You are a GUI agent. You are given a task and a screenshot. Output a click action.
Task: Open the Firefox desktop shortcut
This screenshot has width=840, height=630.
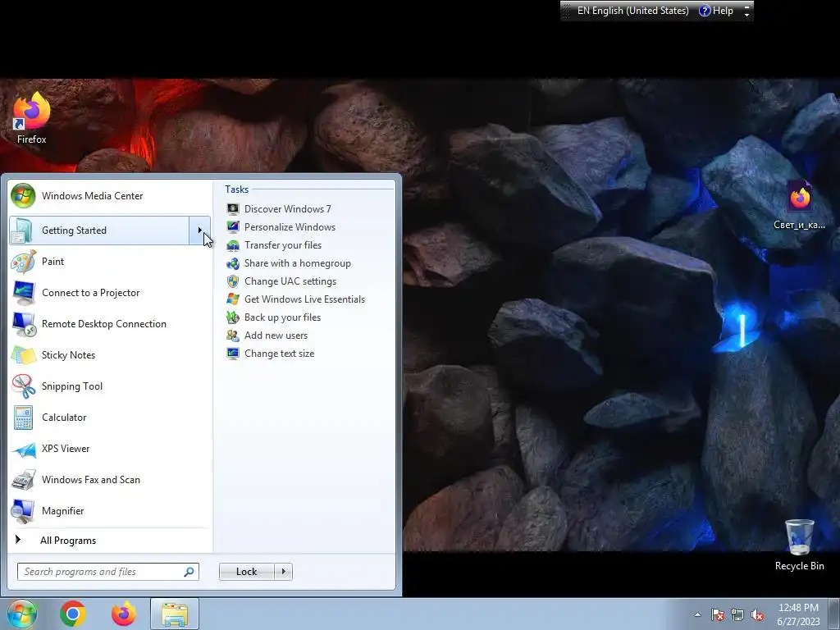pos(32,118)
